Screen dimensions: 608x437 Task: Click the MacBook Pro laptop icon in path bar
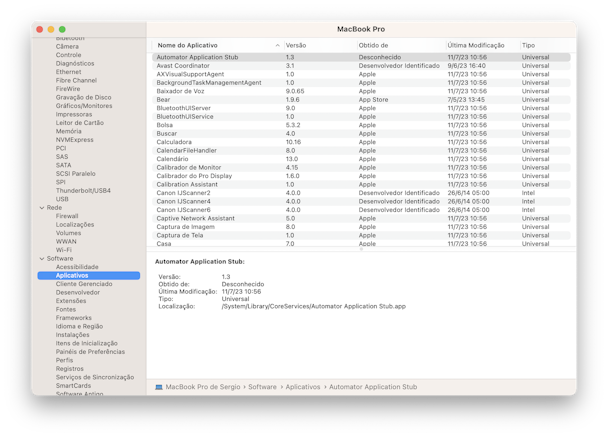pos(159,387)
